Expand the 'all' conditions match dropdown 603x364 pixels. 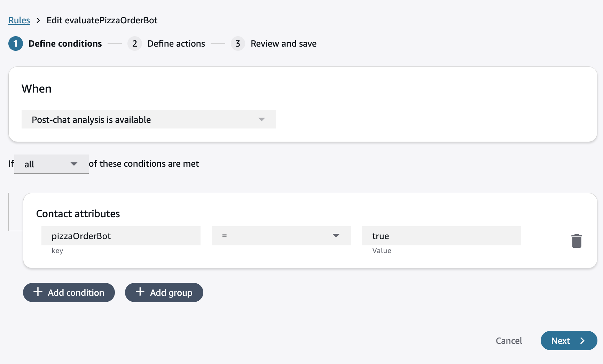pyautogui.click(x=51, y=164)
